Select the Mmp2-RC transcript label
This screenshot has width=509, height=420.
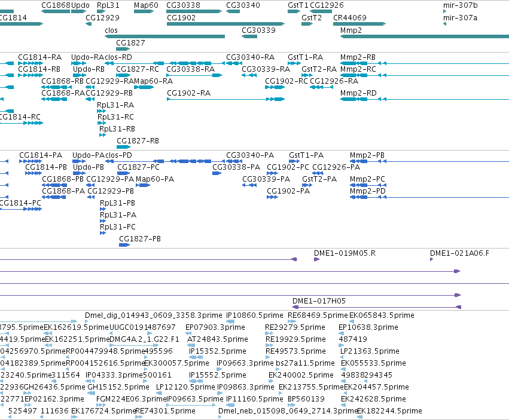358,69
